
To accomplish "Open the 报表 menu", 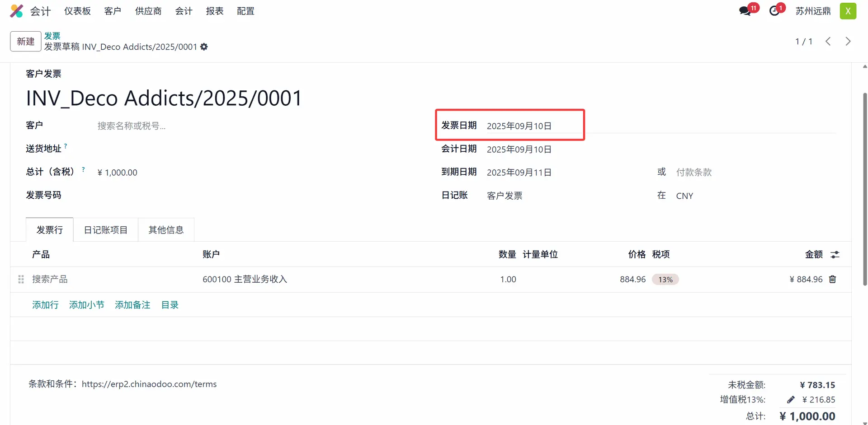I will click(x=215, y=11).
